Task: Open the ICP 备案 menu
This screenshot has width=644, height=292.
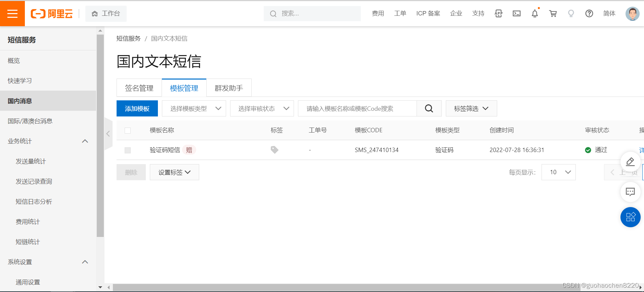Action: click(x=428, y=13)
